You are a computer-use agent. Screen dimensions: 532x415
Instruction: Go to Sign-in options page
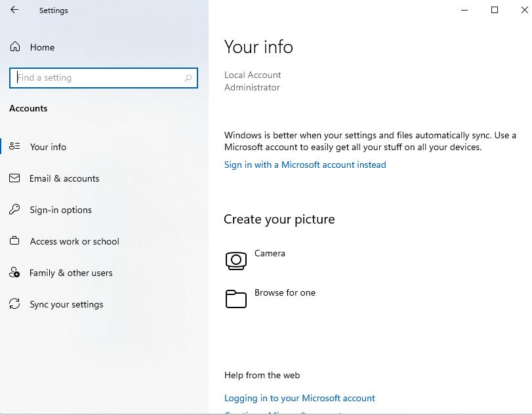(60, 210)
